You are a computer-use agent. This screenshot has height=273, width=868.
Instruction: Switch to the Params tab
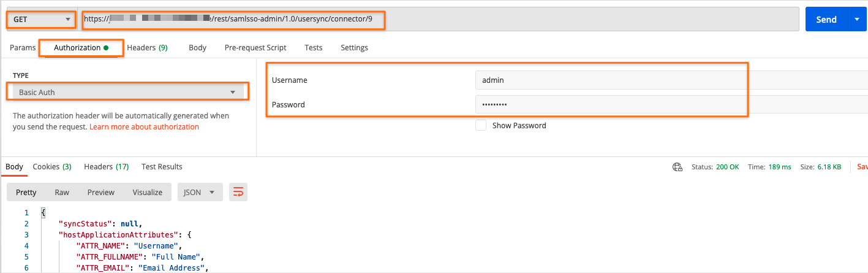pos(23,48)
